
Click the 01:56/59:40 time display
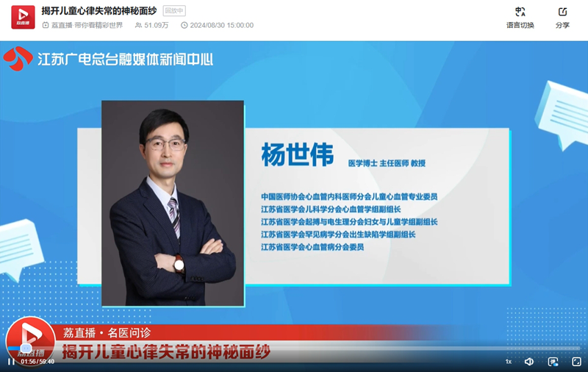(37, 362)
